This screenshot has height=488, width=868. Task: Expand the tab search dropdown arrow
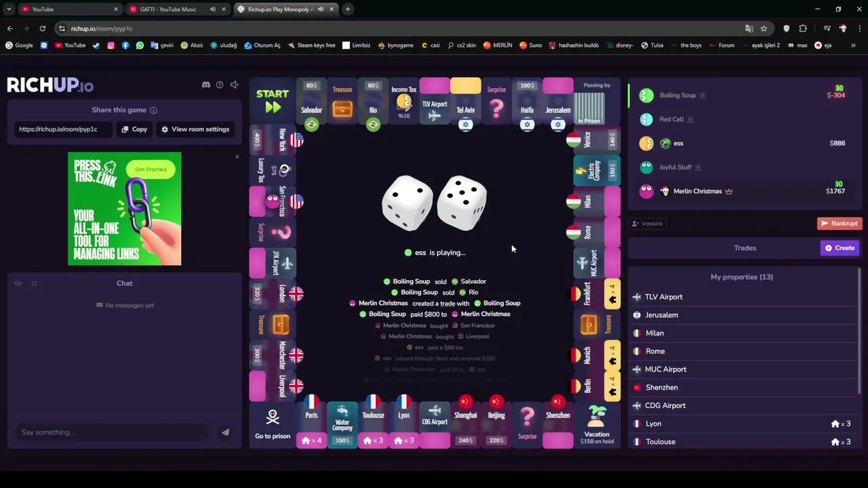9,9
